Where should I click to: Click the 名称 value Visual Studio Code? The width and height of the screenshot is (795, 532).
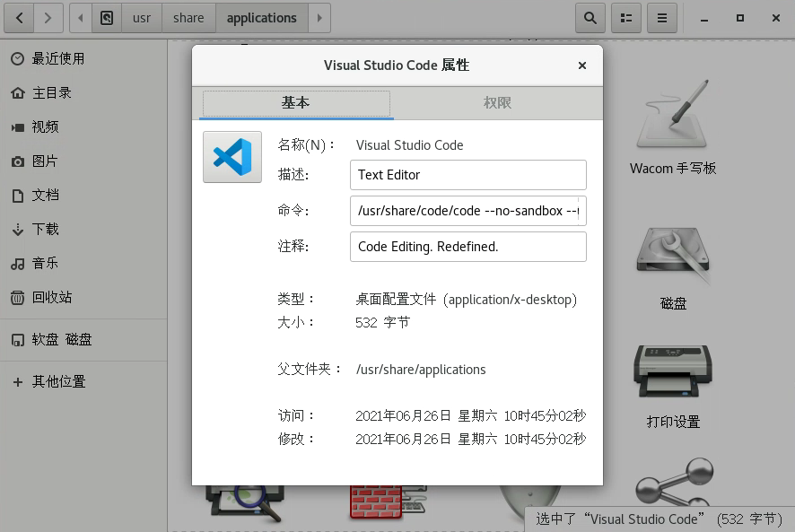[x=410, y=145]
